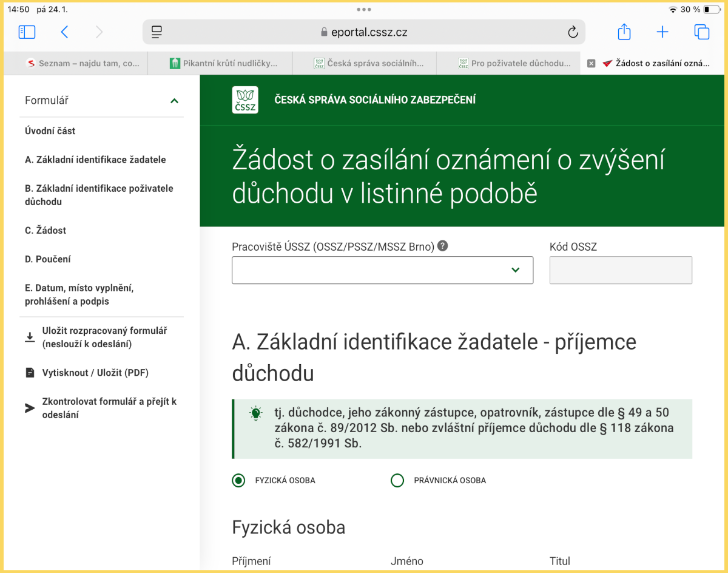Reload the eportal.cssz.cz page

572,32
